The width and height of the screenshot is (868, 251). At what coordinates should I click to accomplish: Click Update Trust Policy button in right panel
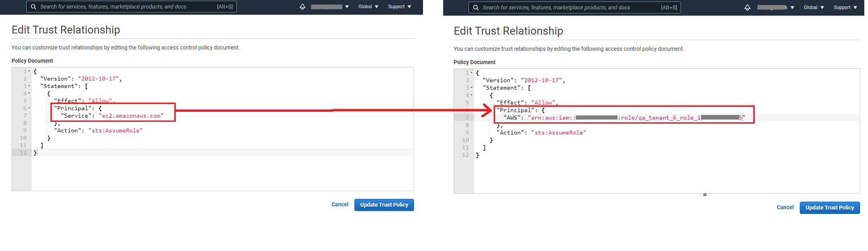click(829, 207)
